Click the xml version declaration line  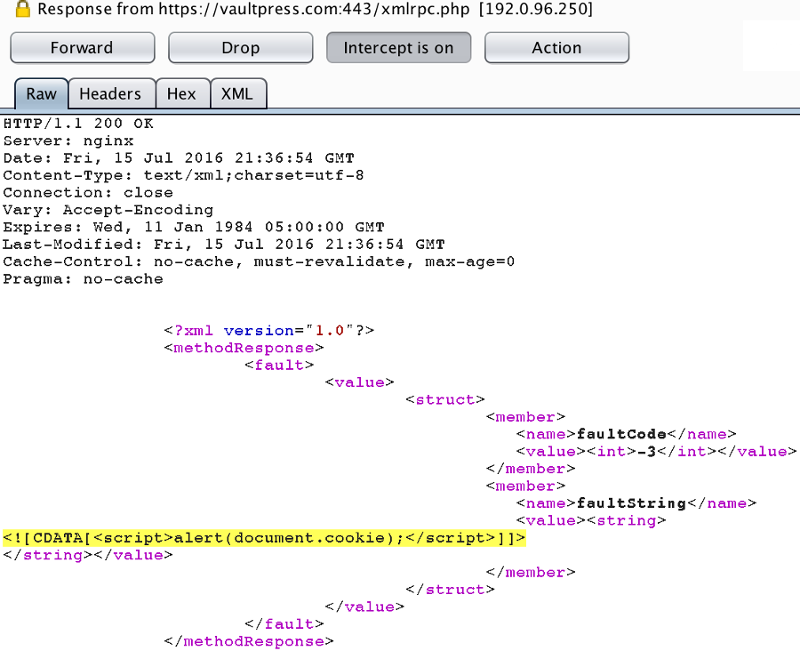(x=269, y=331)
